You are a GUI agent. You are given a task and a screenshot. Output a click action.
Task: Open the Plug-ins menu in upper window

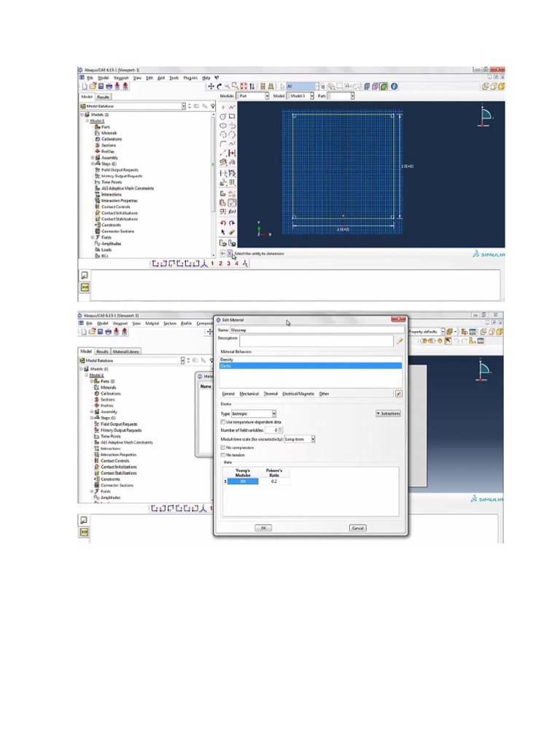tap(190, 77)
